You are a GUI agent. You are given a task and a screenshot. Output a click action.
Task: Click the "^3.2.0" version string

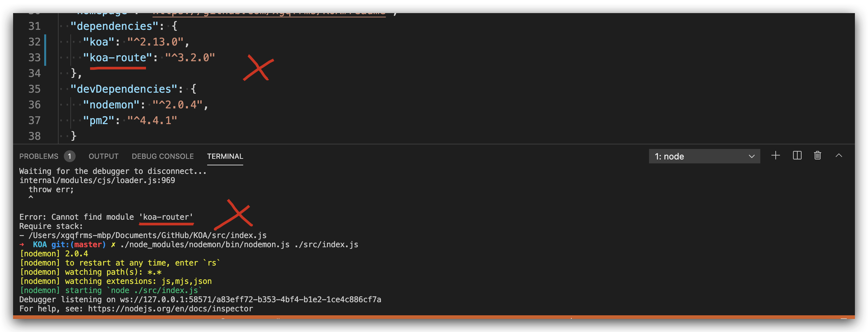(x=190, y=58)
